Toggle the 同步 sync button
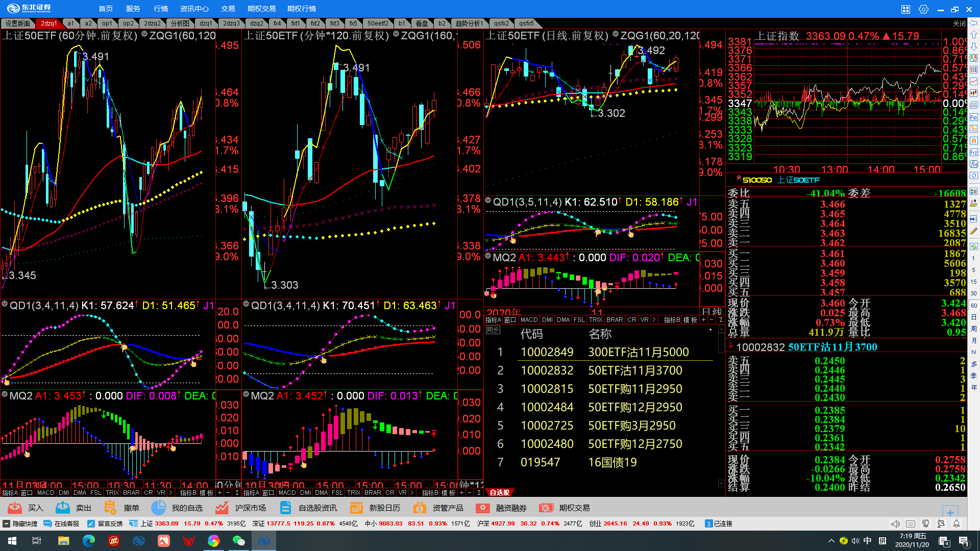The image size is (980, 551). coord(493,330)
